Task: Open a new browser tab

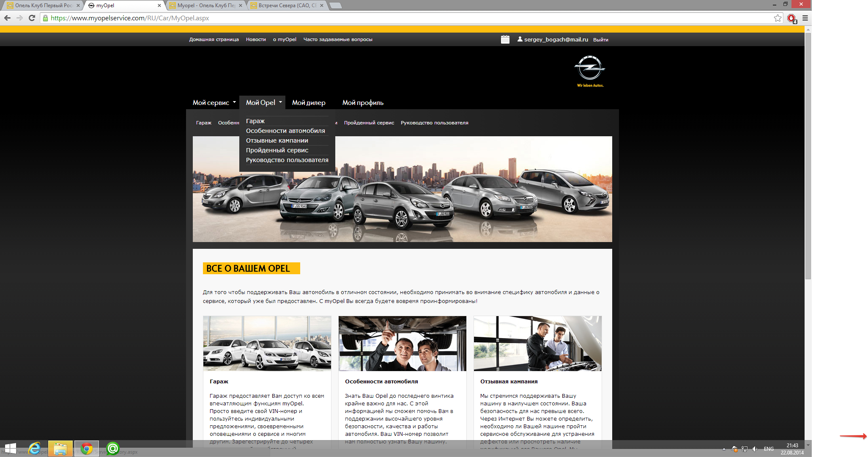Action: (x=335, y=6)
